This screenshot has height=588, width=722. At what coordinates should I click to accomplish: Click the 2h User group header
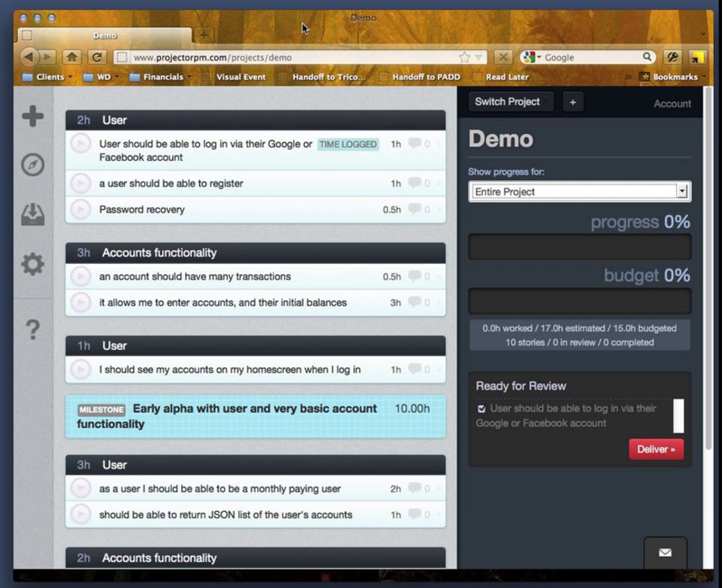(x=255, y=120)
